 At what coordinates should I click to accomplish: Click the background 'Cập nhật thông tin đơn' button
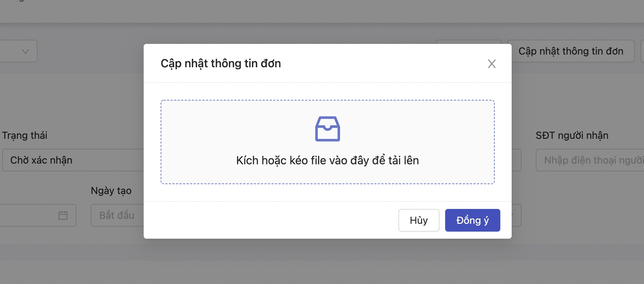pyautogui.click(x=571, y=51)
